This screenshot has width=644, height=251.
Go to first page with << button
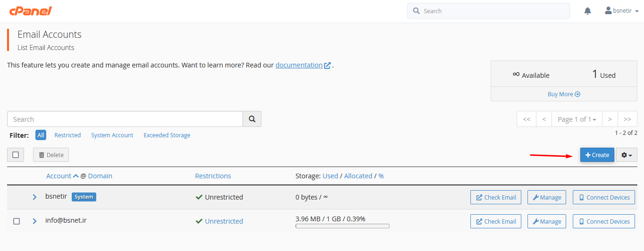pyautogui.click(x=527, y=119)
